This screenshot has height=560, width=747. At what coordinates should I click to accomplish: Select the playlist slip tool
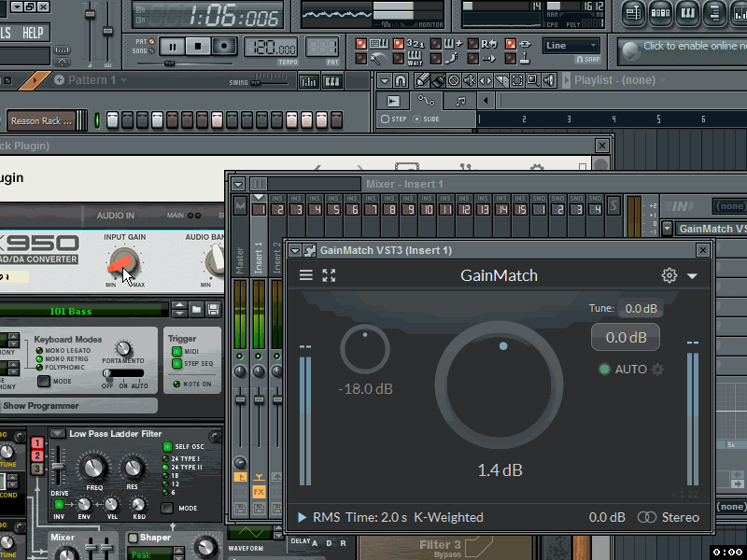click(x=486, y=80)
